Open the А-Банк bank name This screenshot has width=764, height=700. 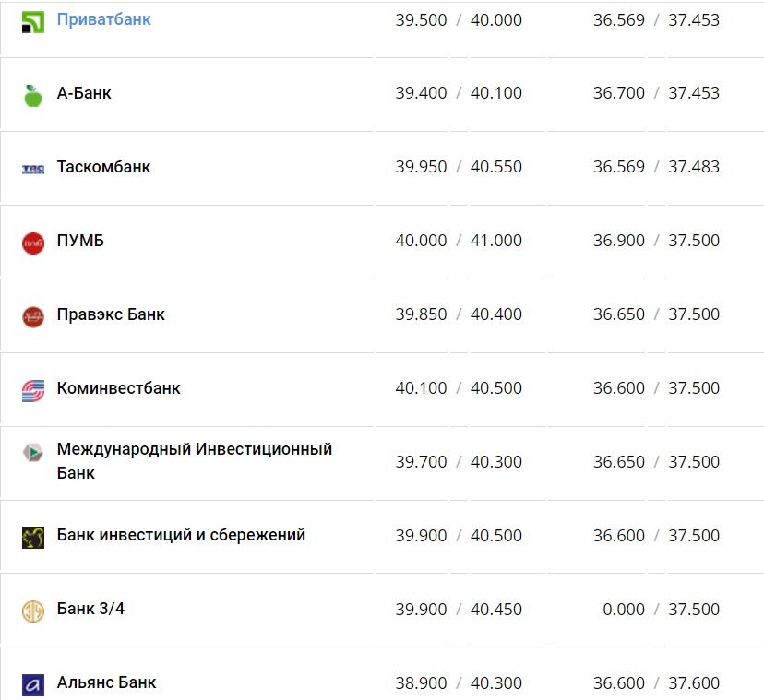click(x=84, y=93)
